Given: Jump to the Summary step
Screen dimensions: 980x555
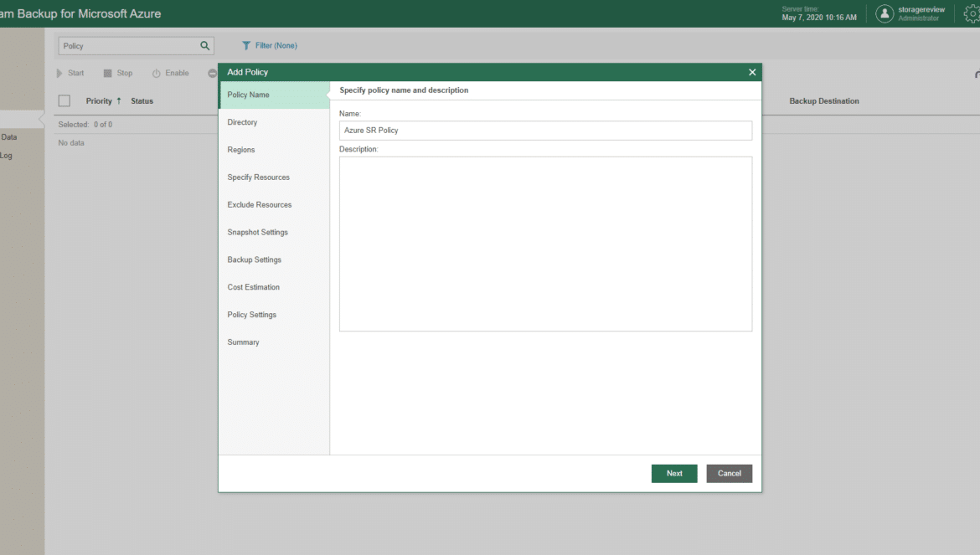Looking at the screenshot, I should point(274,342).
